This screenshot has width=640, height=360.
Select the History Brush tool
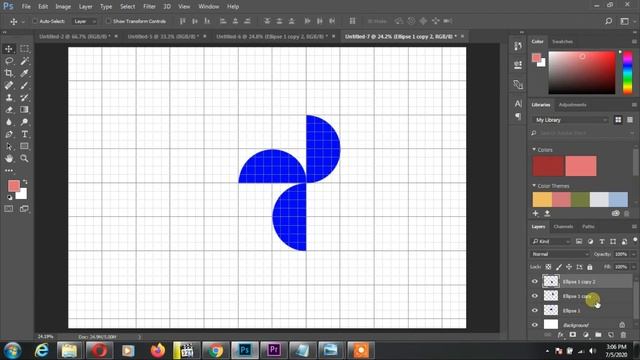click(24, 98)
